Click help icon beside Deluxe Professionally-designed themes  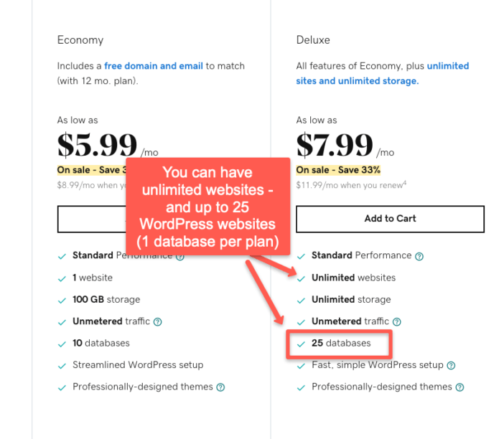(460, 387)
